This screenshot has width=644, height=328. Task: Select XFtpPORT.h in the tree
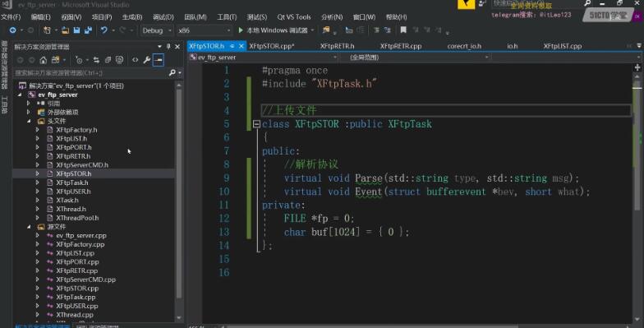pyautogui.click(x=74, y=148)
